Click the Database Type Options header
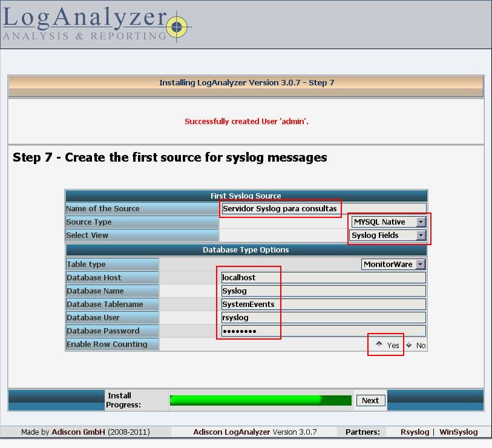492x448 pixels. 246,250
